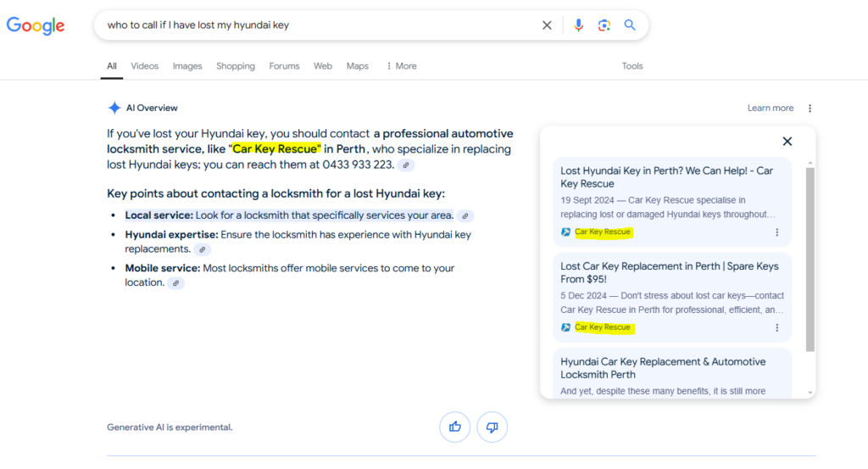Submit search with magnifying glass icon
This screenshot has height=469, width=868.
[630, 25]
